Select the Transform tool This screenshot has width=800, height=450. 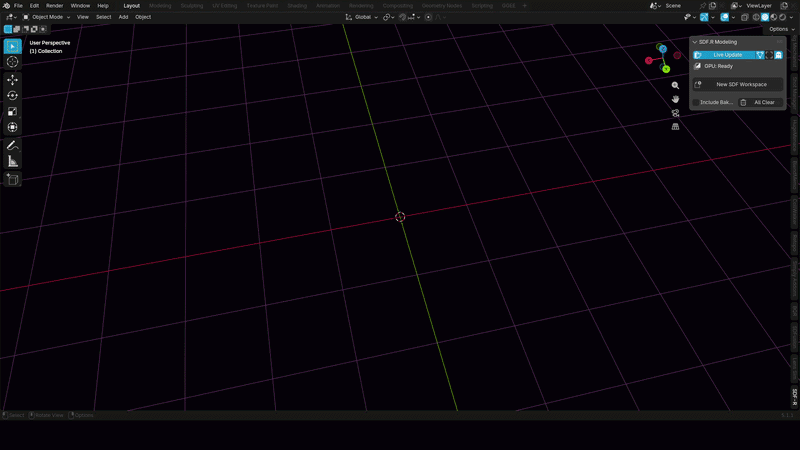tap(13, 128)
